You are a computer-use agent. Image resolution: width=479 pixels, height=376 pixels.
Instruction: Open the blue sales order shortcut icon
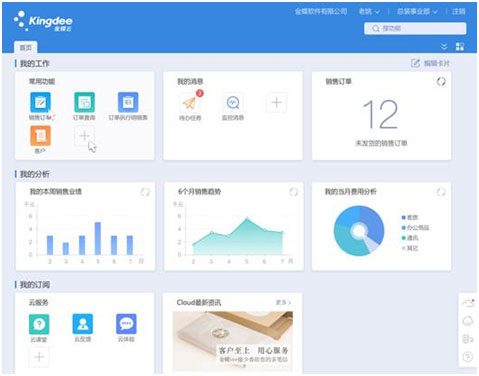[x=40, y=102]
